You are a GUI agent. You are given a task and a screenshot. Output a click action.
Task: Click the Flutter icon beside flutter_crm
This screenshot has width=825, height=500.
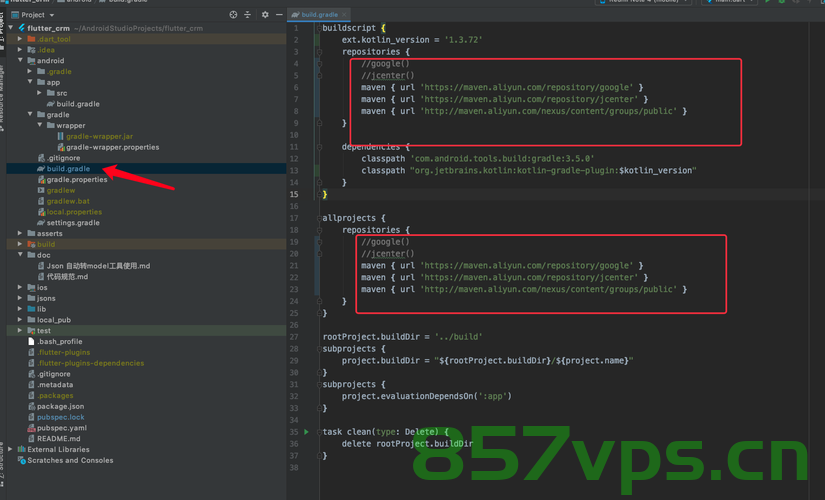(22, 28)
